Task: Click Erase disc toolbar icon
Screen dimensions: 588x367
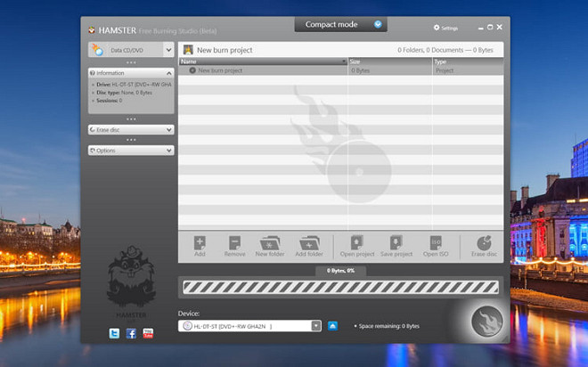Action: pyautogui.click(x=484, y=246)
